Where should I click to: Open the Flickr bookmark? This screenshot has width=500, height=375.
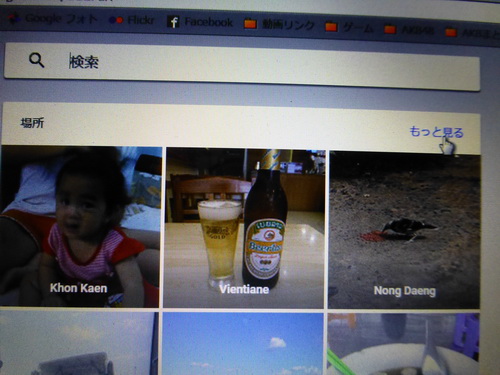click(x=131, y=20)
